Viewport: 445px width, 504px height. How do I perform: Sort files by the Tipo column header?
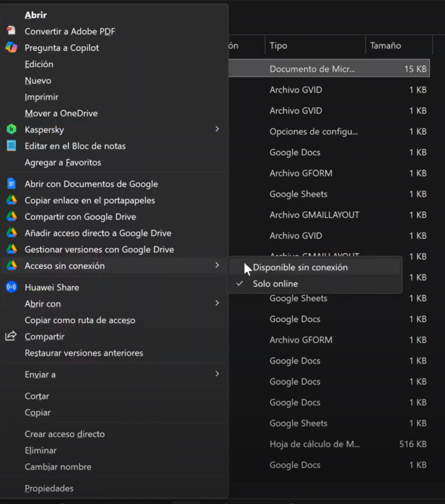pos(279,46)
